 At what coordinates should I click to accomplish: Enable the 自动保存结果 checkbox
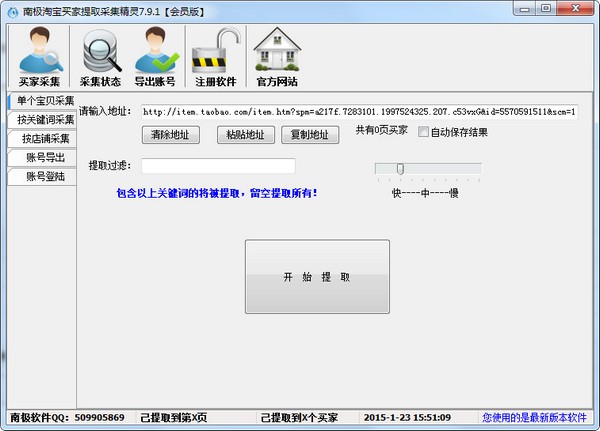click(423, 131)
